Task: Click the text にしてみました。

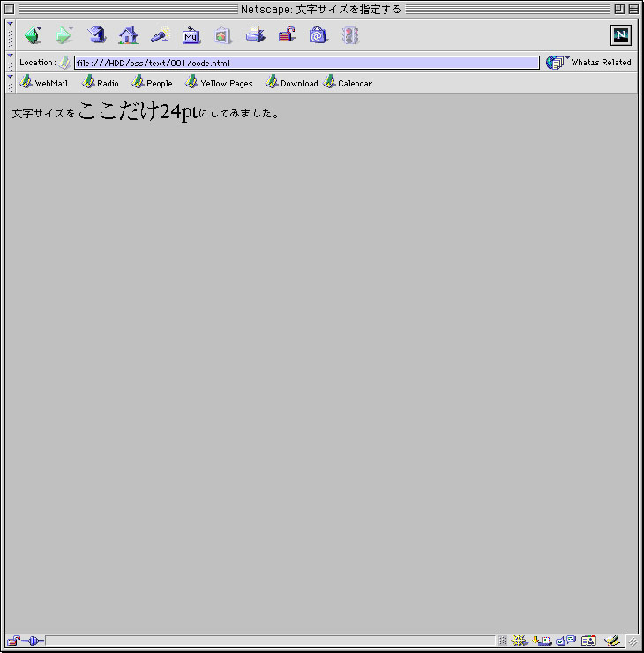Action: [239, 113]
